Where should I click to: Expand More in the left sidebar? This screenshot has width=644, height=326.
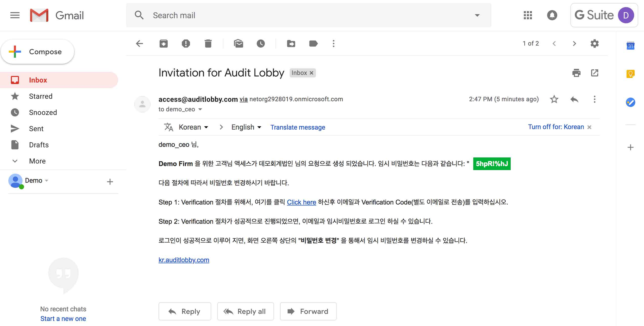point(37,161)
